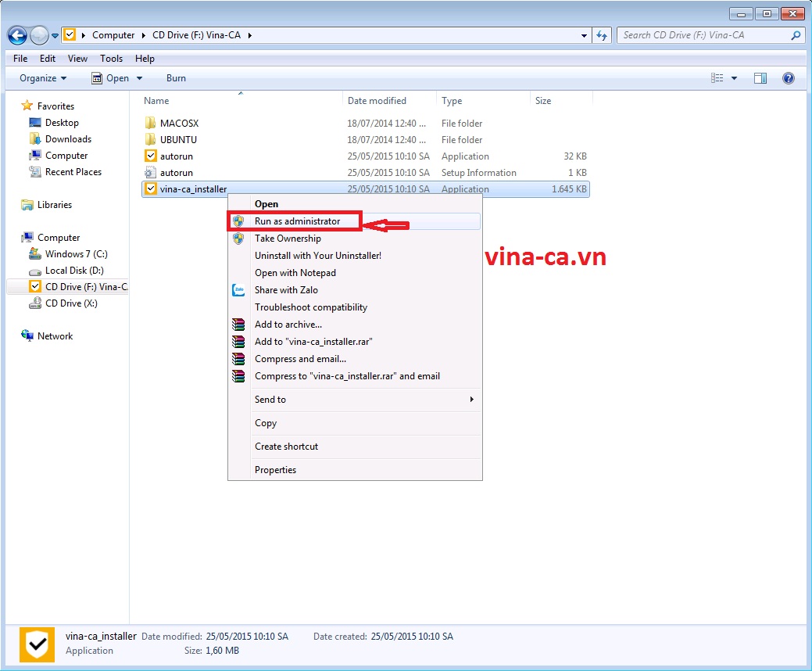Screen dimensions: 812x671
Task: Choose Share with Zalo
Action: pos(286,290)
